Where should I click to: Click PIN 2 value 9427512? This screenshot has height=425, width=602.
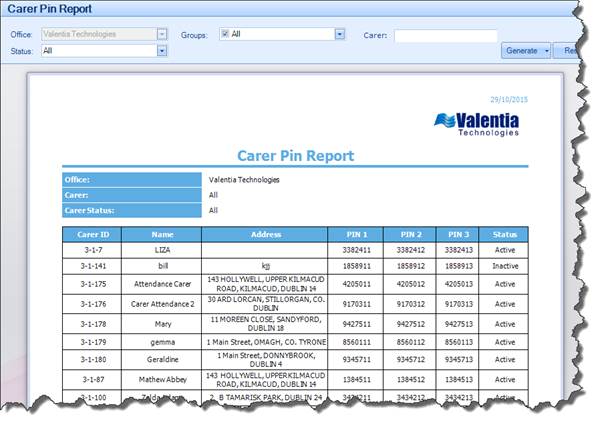click(410, 324)
